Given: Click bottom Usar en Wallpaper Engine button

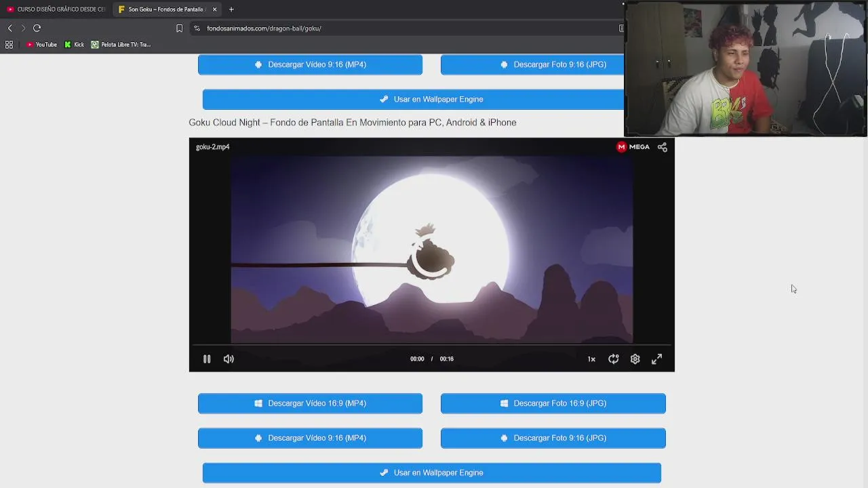Looking at the screenshot, I should pyautogui.click(x=432, y=472).
